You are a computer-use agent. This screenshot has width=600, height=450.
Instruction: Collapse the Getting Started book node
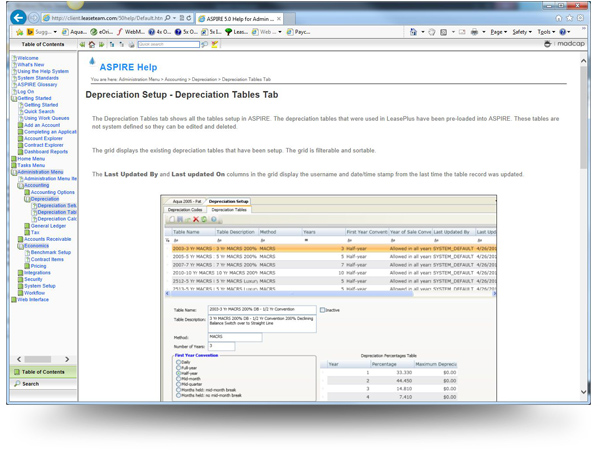click(x=14, y=98)
